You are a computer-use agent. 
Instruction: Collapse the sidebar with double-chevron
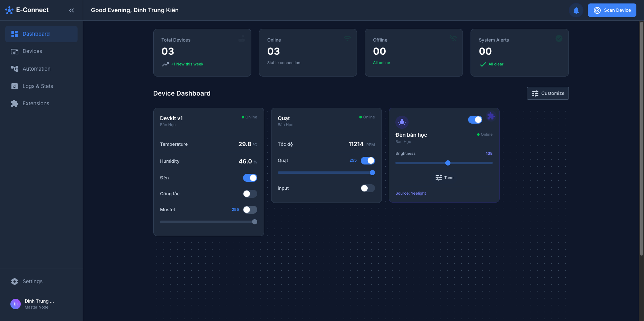[71, 10]
